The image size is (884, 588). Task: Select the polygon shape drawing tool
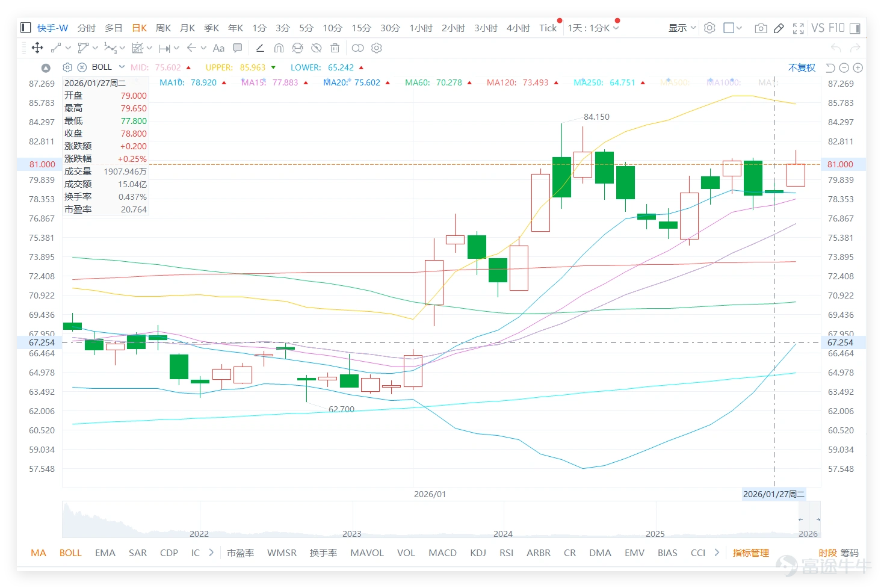84,48
